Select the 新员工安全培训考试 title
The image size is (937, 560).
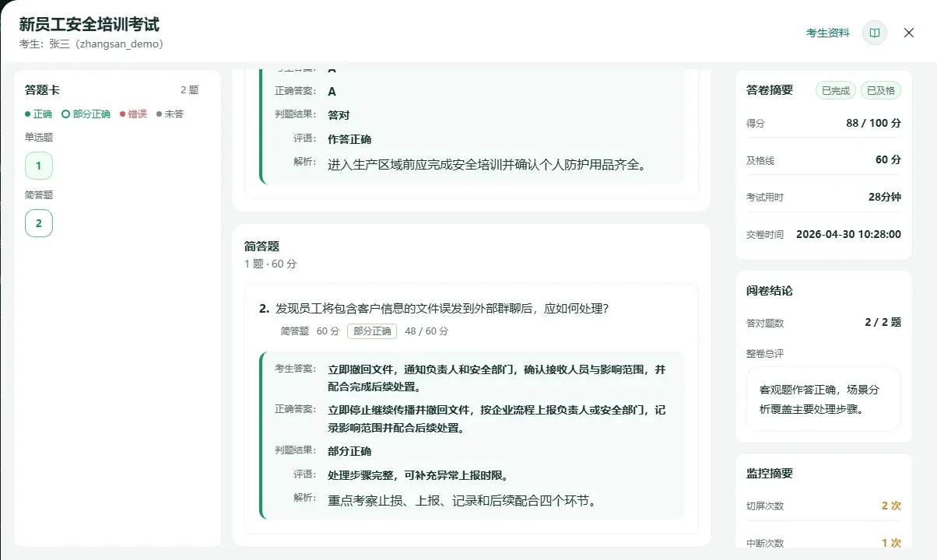click(89, 24)
